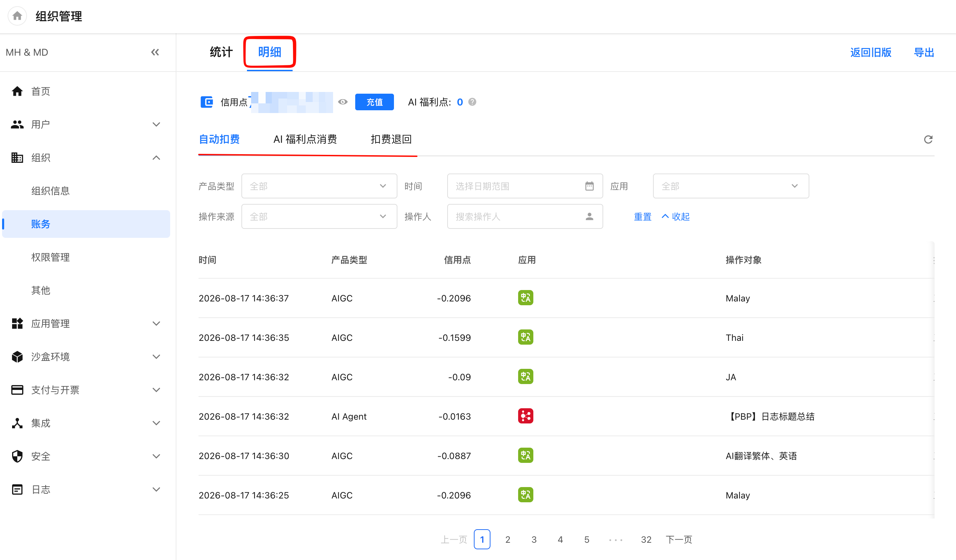Click the red AI Agent app icon

525,416
